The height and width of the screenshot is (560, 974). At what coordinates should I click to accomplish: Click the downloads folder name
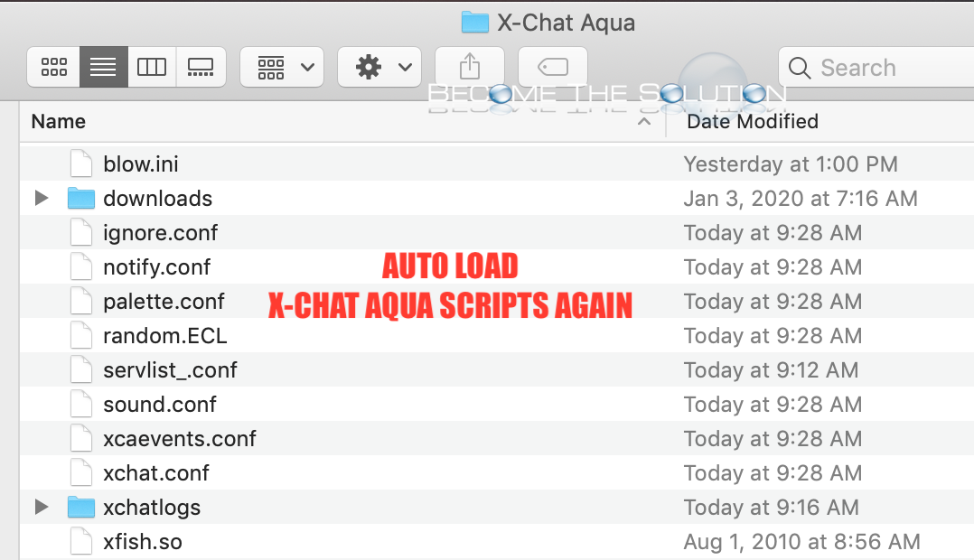tap(158, 198)
